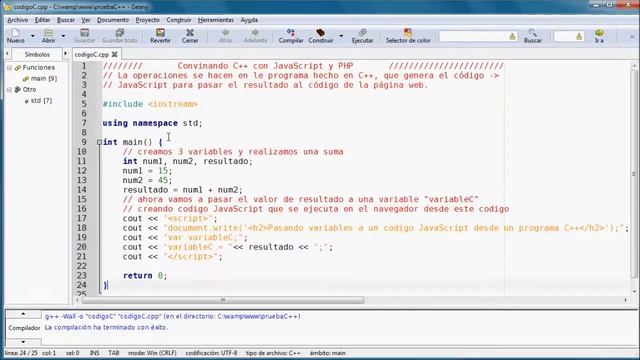The height and width of the screenshot is (360, 640).
Task: Open the Herramientas menu
Action: 216,20
